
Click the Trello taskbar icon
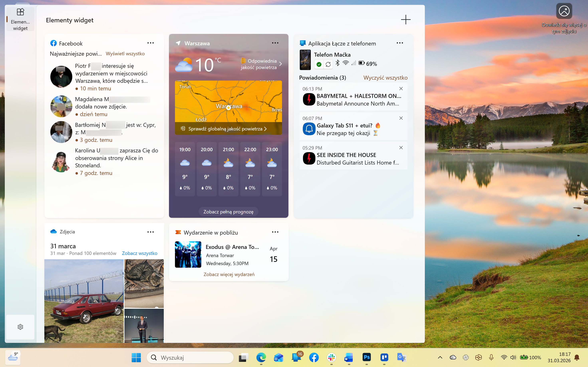coord(384,357)
